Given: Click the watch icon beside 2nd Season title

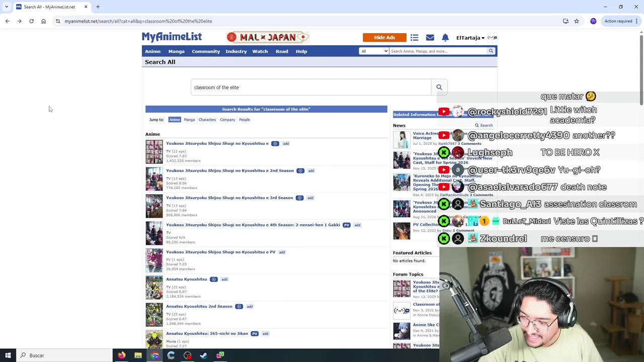Looking at the screenshot, I should click(x=300, y=171).
